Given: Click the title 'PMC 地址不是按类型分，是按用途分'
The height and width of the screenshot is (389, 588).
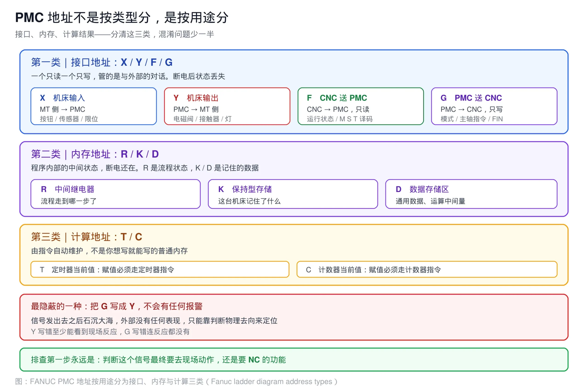Looking at the screenshot, I should click(x=122, y=18).
